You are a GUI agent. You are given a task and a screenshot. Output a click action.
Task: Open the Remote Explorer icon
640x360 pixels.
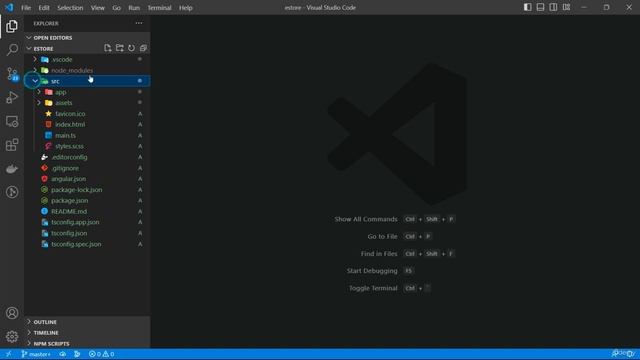pyautogui.click(x=12, y=121)
